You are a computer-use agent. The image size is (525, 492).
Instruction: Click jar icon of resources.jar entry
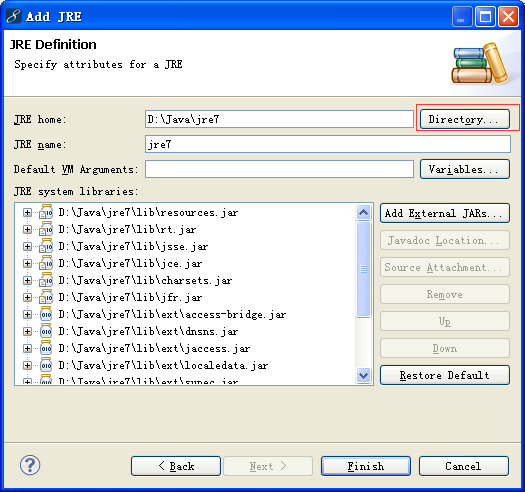coord(46,212)
